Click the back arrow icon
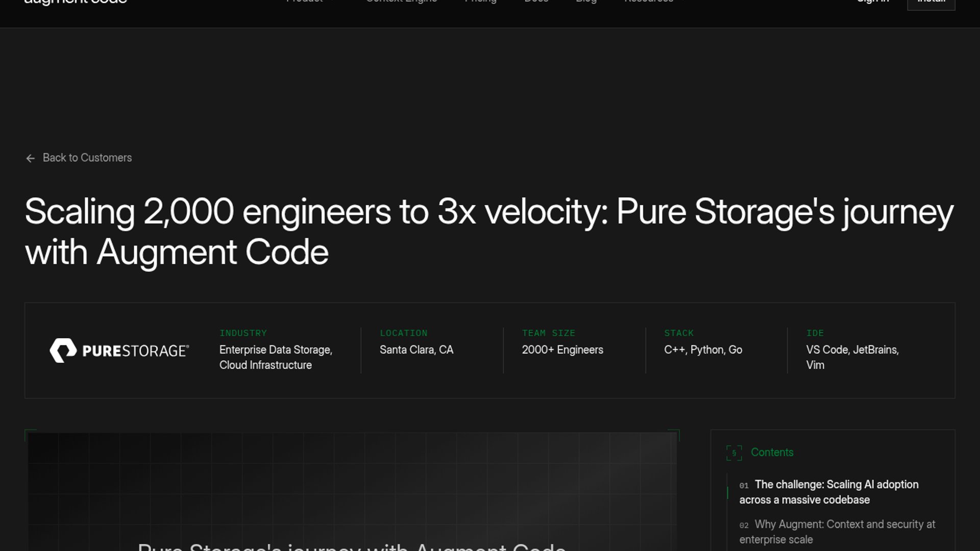 30,159
